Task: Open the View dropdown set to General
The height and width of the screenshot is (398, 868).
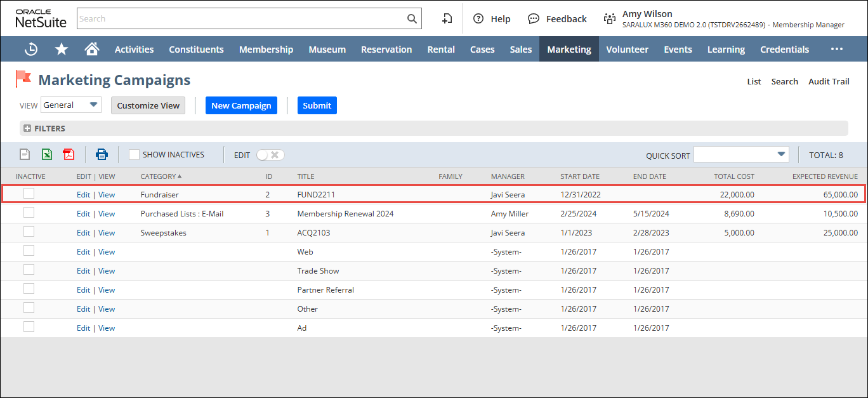Action: pos(70,105)
